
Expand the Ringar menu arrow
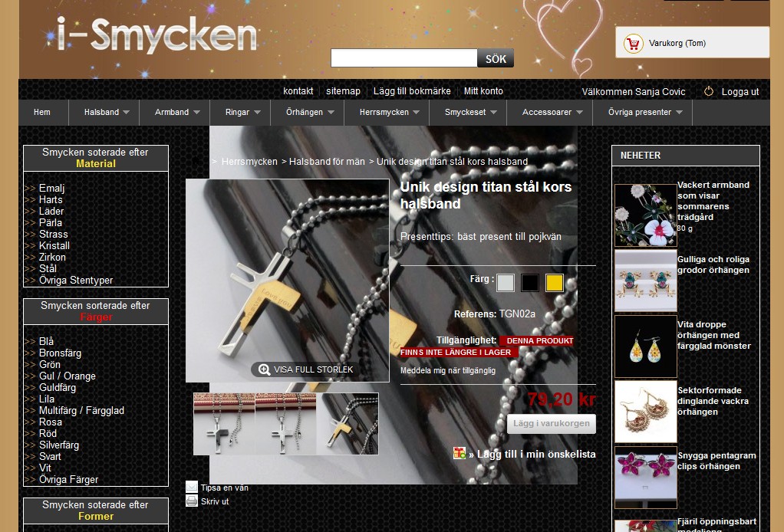(257, 113)
